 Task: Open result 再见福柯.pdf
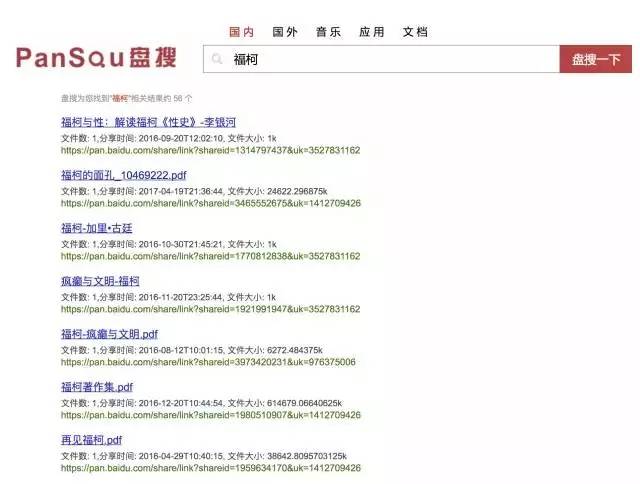point(91,440)
